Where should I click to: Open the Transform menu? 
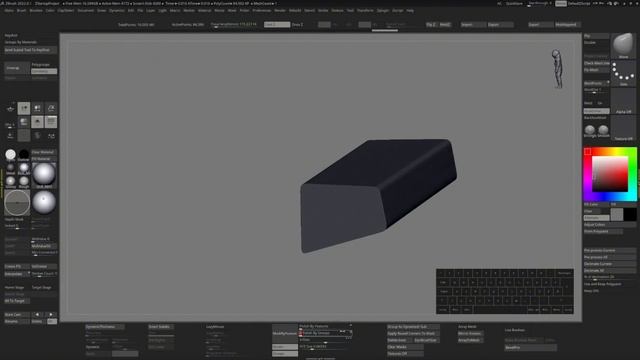coord(365,11)
